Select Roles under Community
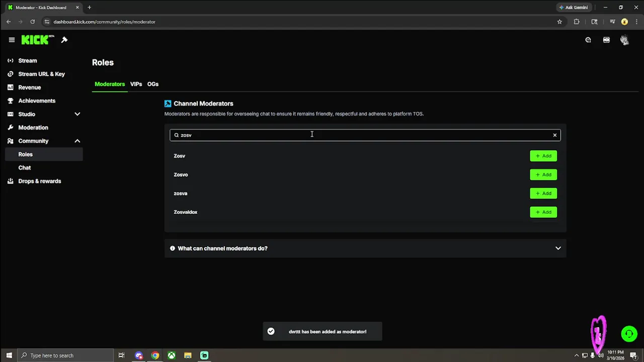 (x=44, y=154)
